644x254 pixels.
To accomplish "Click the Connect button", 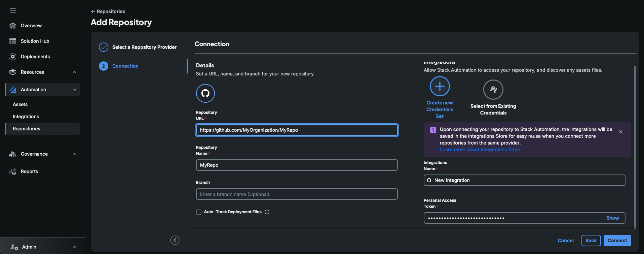I will click(x=617, y=241).
